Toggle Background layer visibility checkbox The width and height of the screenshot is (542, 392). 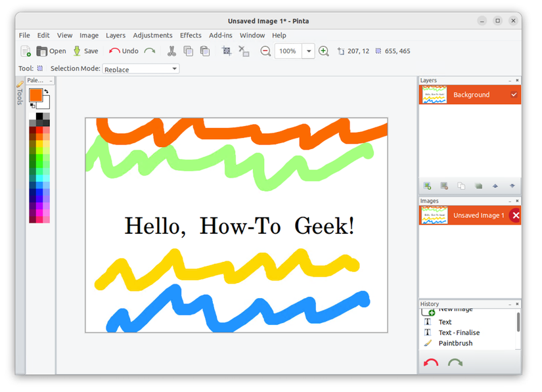coord(514,95)
